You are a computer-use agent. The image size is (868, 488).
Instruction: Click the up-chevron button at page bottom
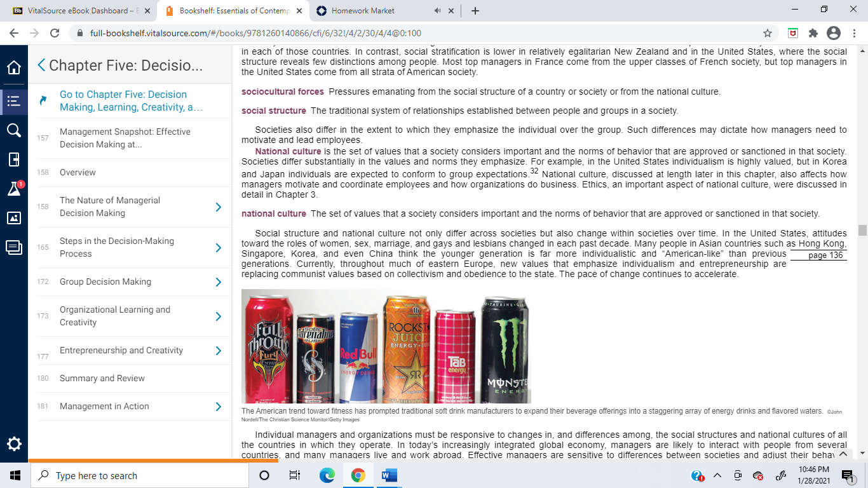click(x=843, y=455)
